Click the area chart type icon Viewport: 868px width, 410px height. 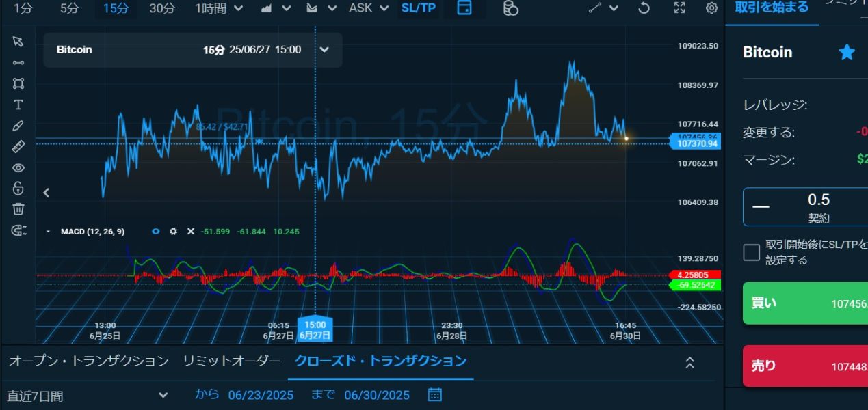(267, 8)
